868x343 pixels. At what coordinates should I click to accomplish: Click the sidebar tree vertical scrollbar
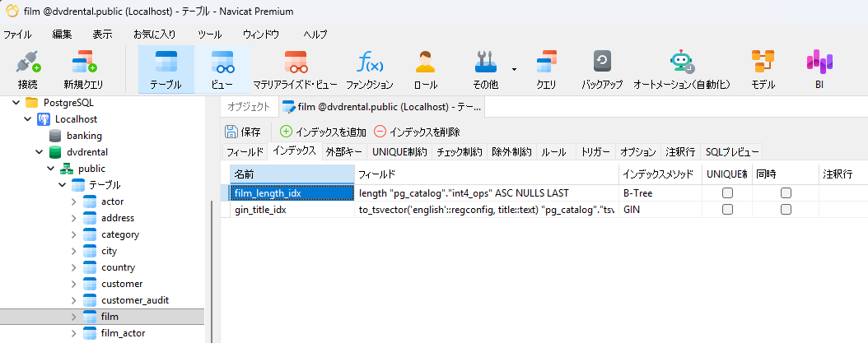210,271
